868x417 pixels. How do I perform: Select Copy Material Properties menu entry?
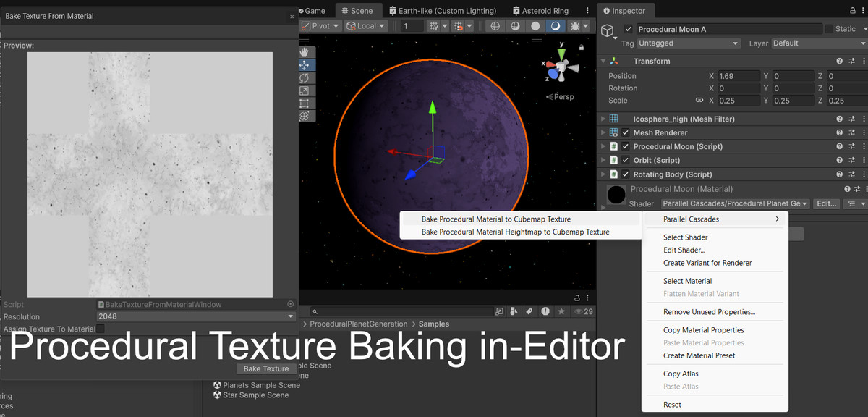(703, 330)
